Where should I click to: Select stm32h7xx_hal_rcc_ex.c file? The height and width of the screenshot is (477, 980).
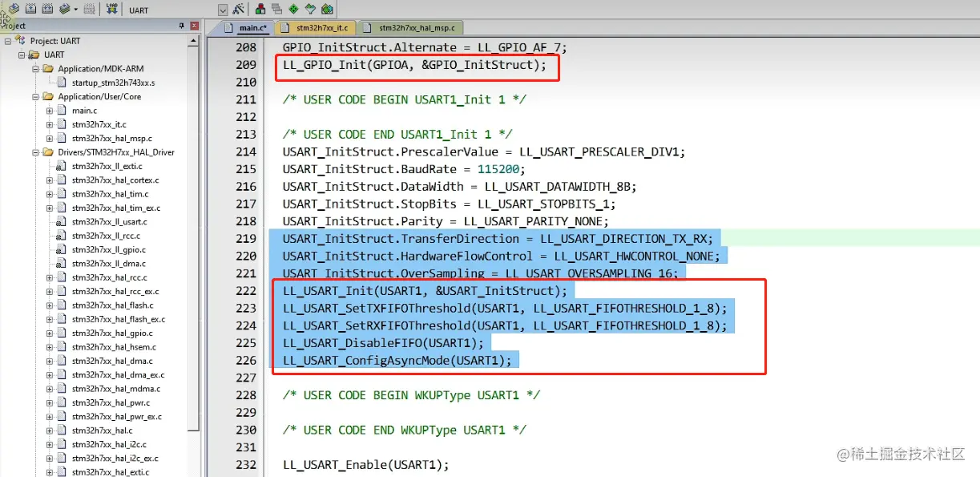(115, 291)
